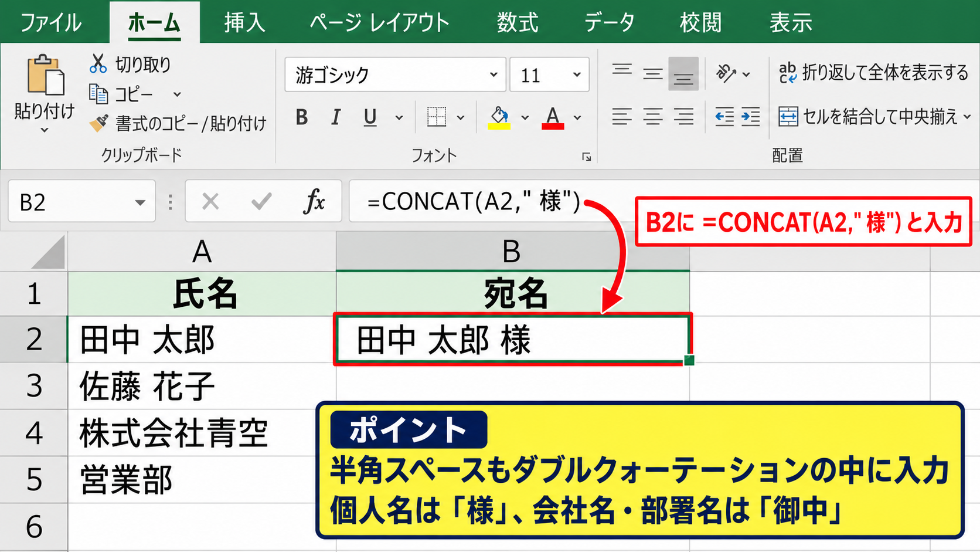Select middle vertical align icon
The height and width of the screenshot is (552, 980).
click(x=652, y=74)
